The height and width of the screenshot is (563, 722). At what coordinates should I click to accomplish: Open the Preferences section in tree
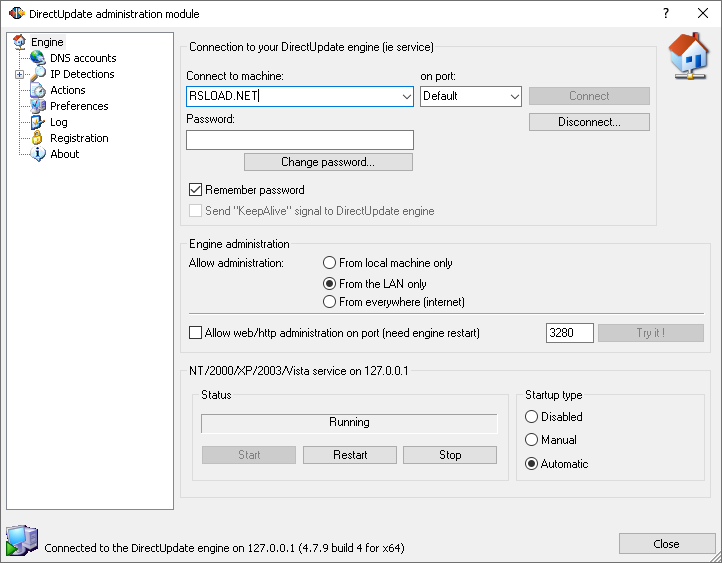pos(79,106)
